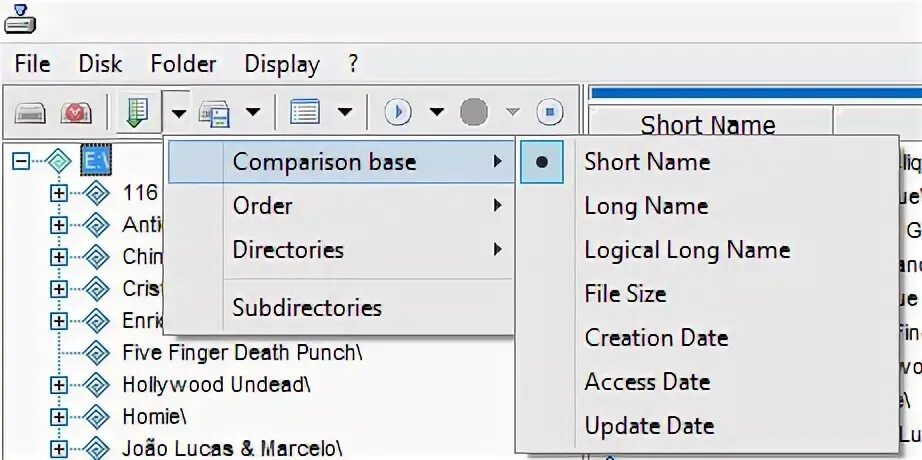Click the disk drive toolbar icon
This screenshot has width=922, height=460.
[x=30, y=112]
